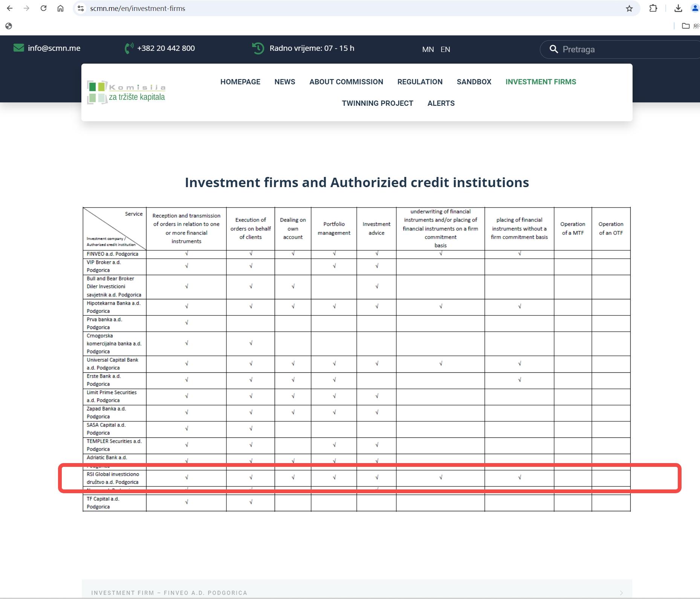Select RSI Global investiciono društvo row name
The height and width of the screenshot is (599, 700).
(x=113, y=478)
